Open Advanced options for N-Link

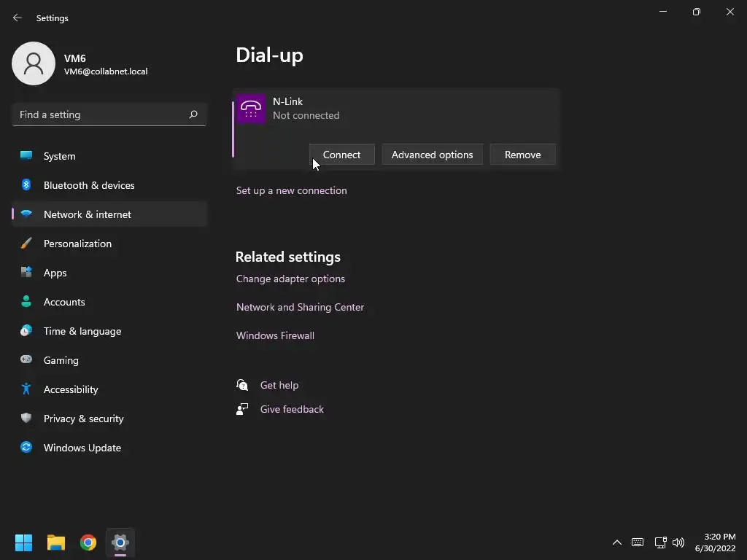coord(432,155)
